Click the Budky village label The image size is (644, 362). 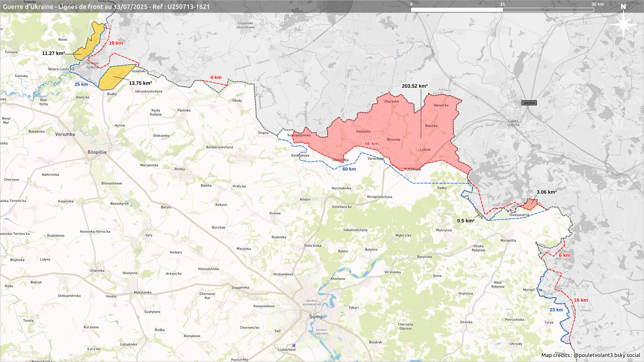(x=112, y=94)
